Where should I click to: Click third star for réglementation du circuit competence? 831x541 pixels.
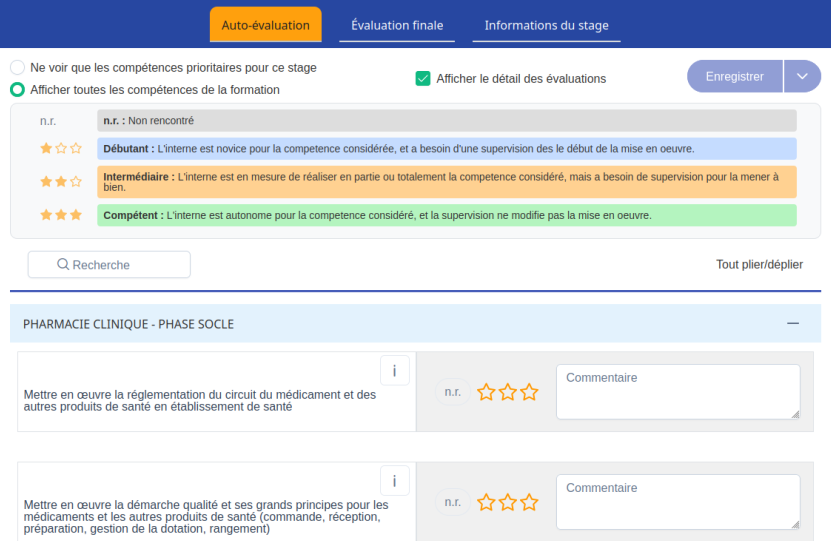pos(529,392)
